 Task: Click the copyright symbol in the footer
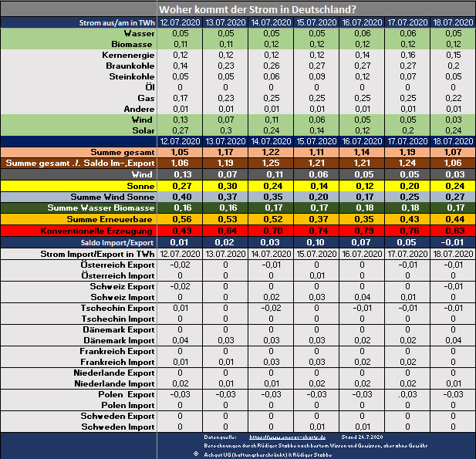click(x=195, y=453)
